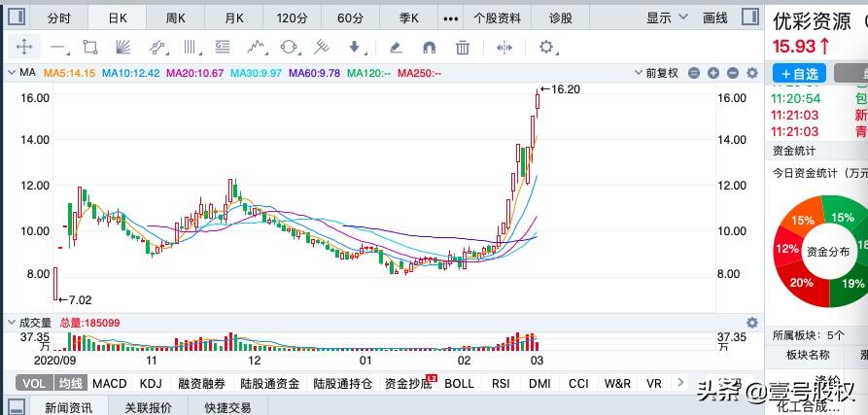Switch to the 周K weekly tab
This screenshot has height=415, width=868.
pyautogui.click(x=175, y=17)
